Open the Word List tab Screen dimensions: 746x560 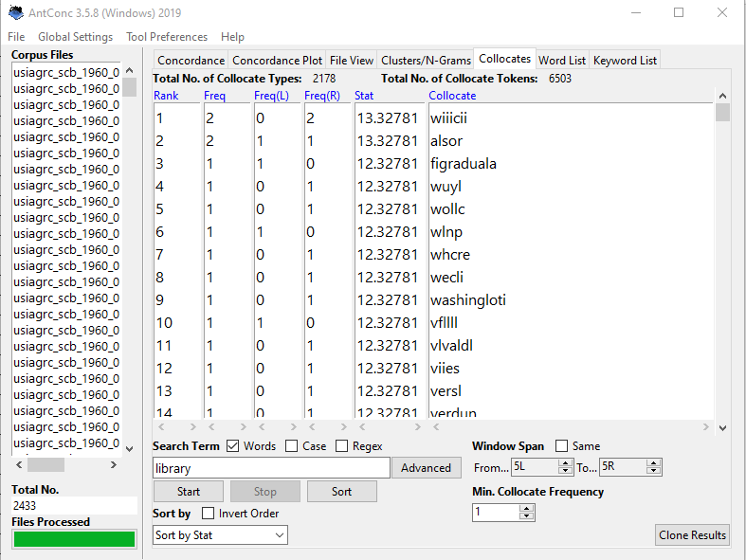pos(562,61)
